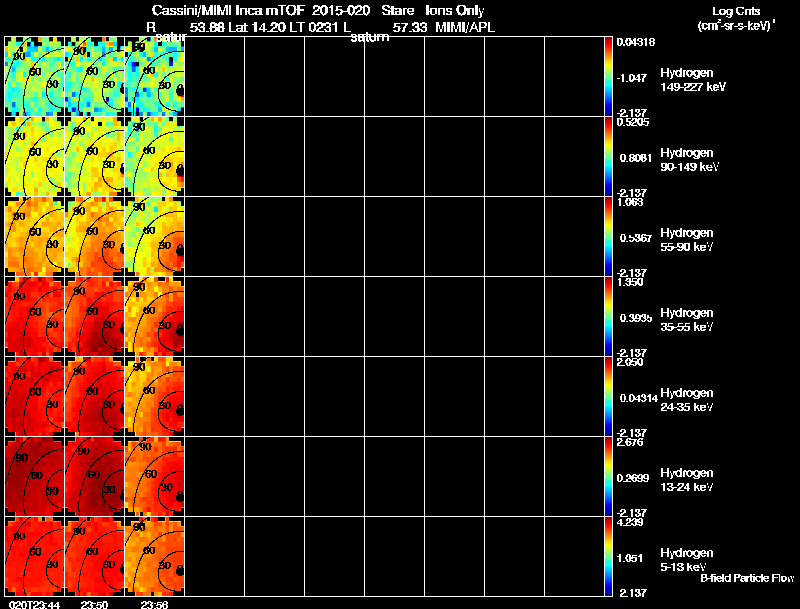Click the 'B-field Particle Flow' caption

click(747, 578)
